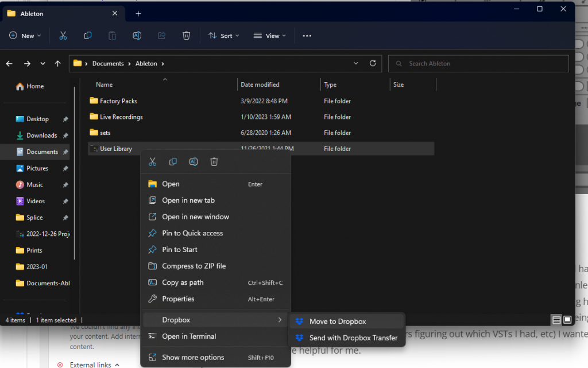Click the Rename icon in the context menu
Image resolution: width=588 pixels, height=368 pixels.
[194, 162]
